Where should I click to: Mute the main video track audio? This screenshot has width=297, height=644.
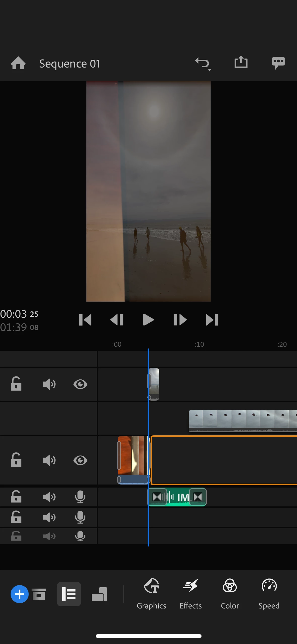(49, 460)
